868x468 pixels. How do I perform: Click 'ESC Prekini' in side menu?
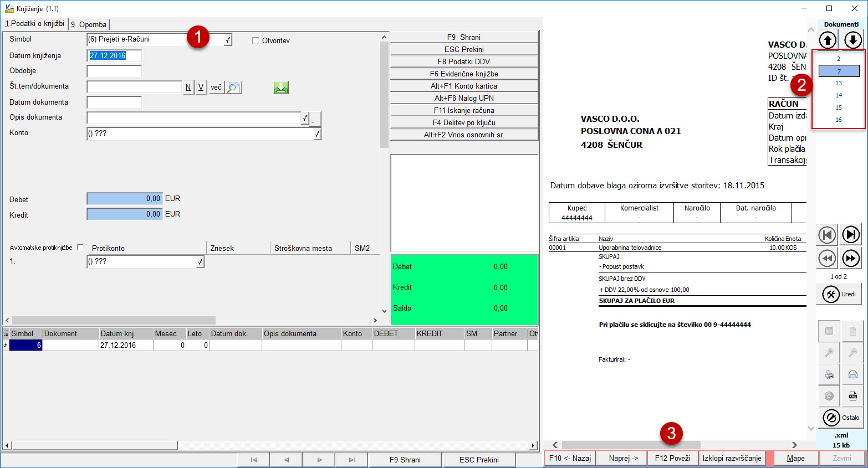click(464, 49)
